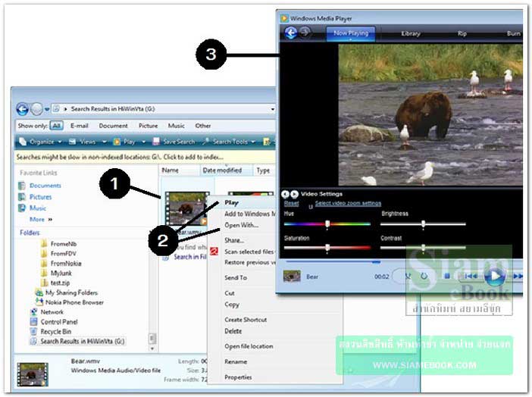
Task: Adjust the Saturation slider handle
Action: (327, 248)
